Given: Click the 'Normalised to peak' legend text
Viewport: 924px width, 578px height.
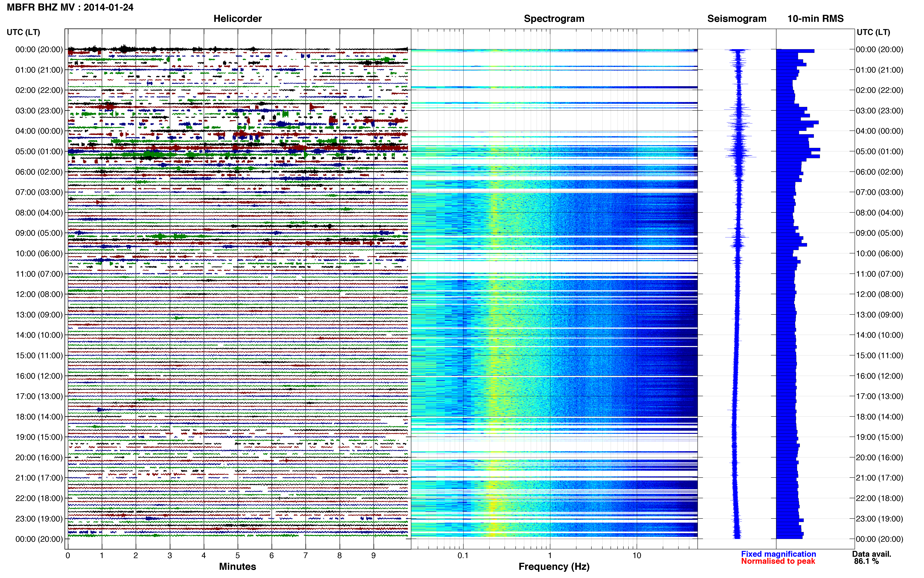Looking at the screenshot, I should coord(778,561).
